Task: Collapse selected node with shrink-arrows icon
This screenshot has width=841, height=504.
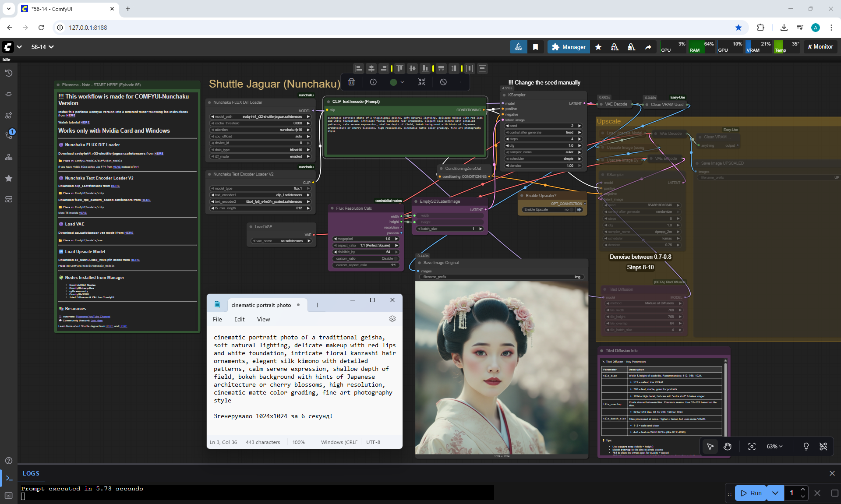Action: (x=421, y=82)
